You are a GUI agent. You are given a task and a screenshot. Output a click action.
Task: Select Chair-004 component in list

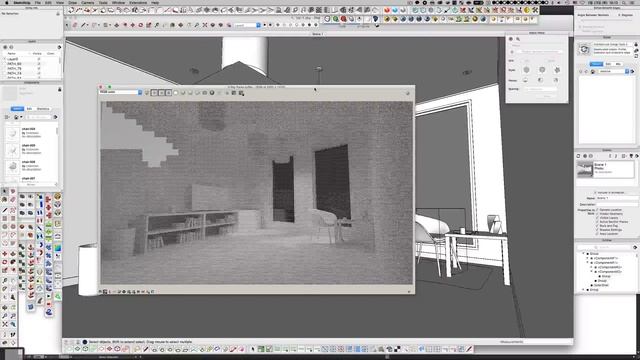(x=31, y=133)
